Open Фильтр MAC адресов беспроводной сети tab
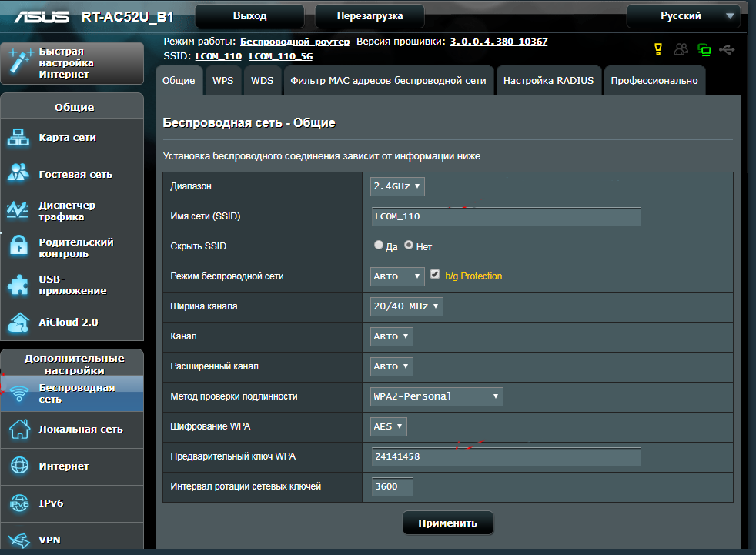The image size is (756, 555). click(388, 81)
